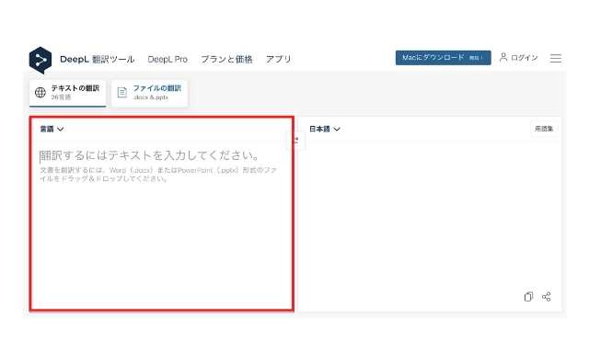This screenshot has width=589, height=364.
Task: Open the プランと価格 menu item
Action: [226, 60]
